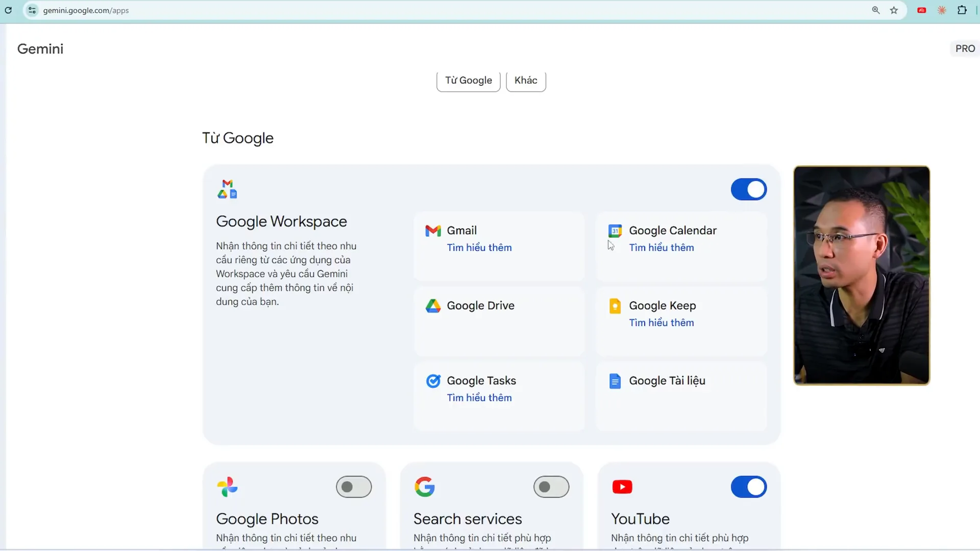Click the Google Workspace heading
Viewport: 980px width, 551px height.
click(x=281, y=221)
